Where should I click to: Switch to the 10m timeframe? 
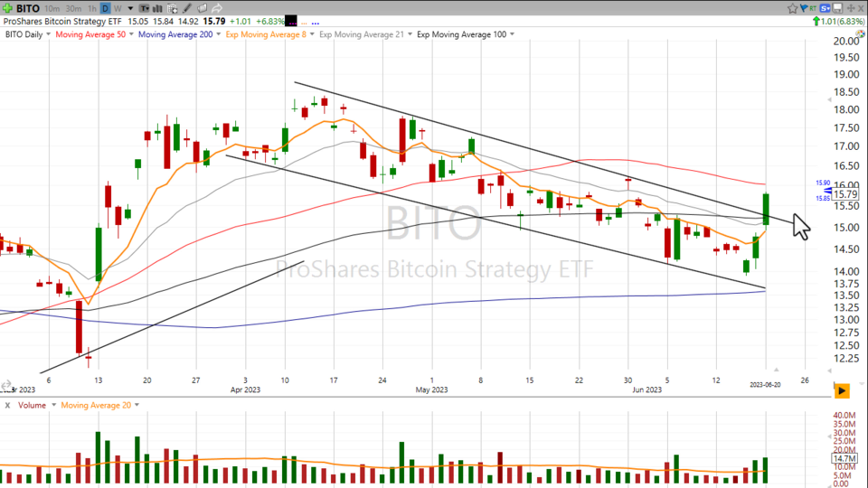pos(52,9)
